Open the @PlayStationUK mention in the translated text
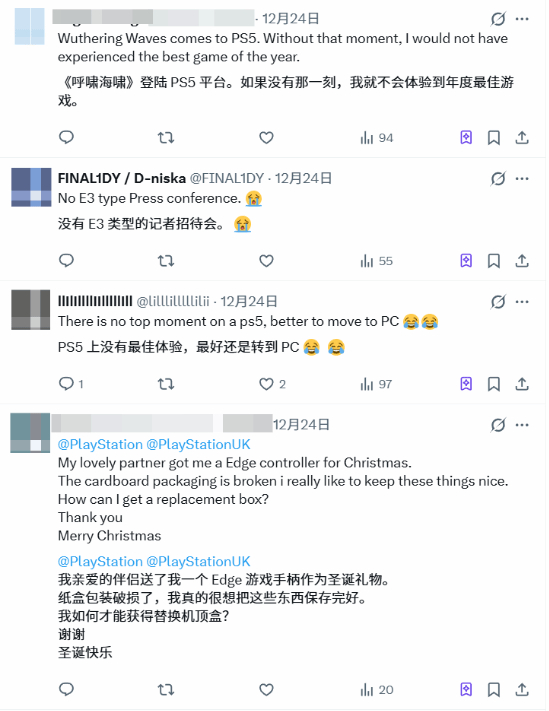549x711 pixels. point(198,561)
